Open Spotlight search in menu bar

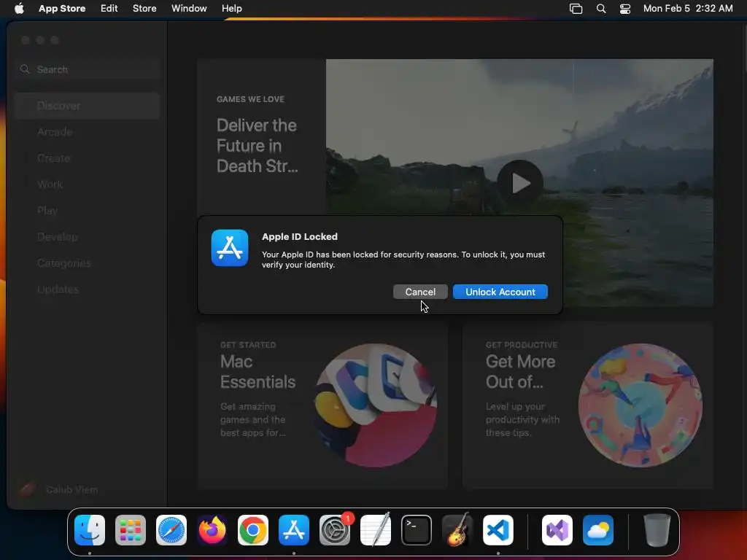601,9
